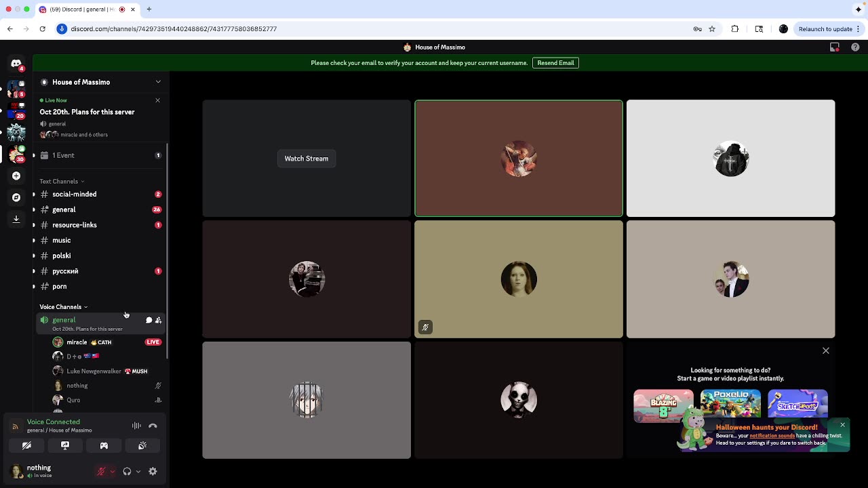
Task: Open soundboard icon in voice panel
Action: [142, 445]
